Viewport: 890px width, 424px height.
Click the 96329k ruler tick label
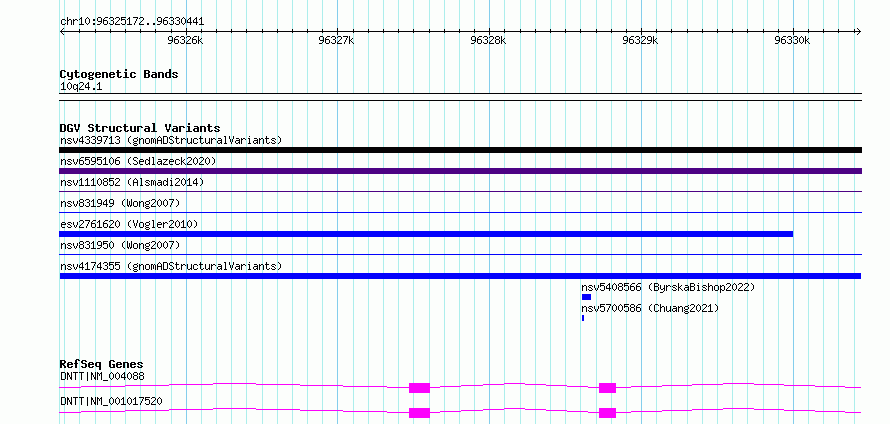pyautogui.click(x=640, y=40)
